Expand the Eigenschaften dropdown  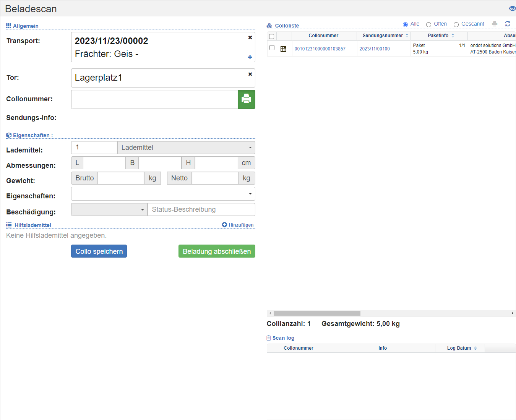(163, 194)
